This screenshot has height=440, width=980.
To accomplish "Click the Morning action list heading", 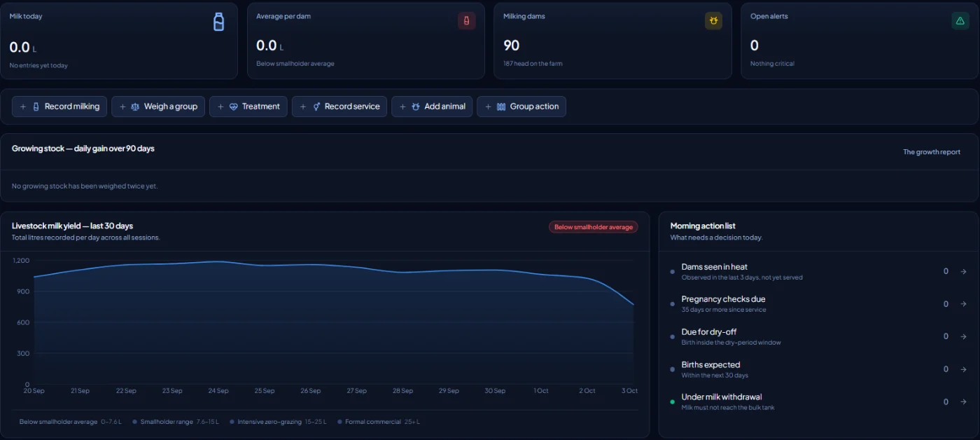I will pos(703,226).
